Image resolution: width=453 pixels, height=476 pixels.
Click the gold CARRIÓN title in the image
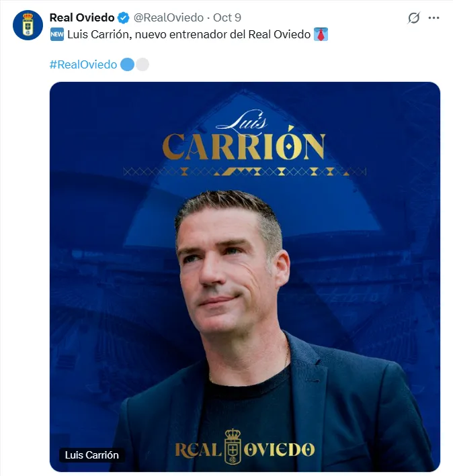[x=244, y=146]
